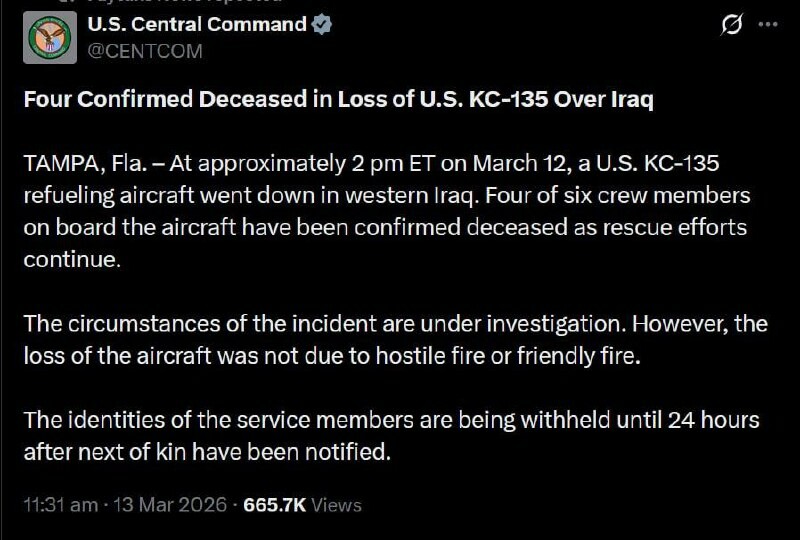Click the 'TAMPA, Fla.' dateline text

pyautogui.click(x=81, y=163)
